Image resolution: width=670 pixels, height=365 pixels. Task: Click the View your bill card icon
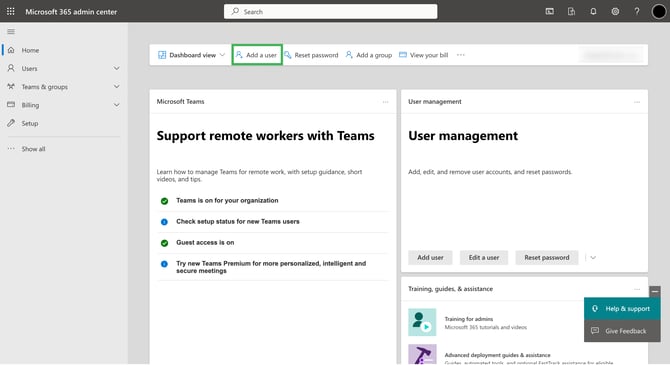403,55
